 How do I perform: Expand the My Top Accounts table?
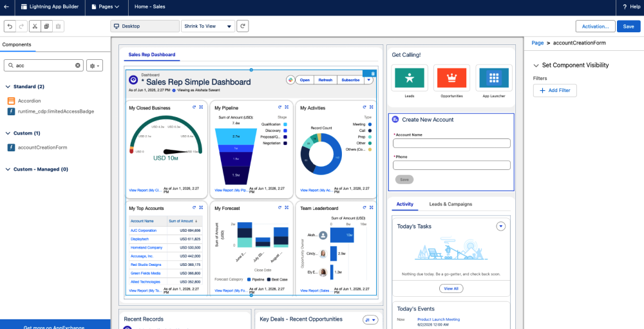pyautogui.click(x=201, y=208)
